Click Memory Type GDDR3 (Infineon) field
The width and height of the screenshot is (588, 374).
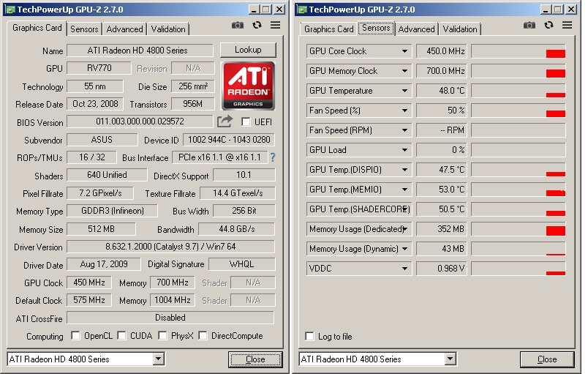pyautogui.click(x=112, y=211)
